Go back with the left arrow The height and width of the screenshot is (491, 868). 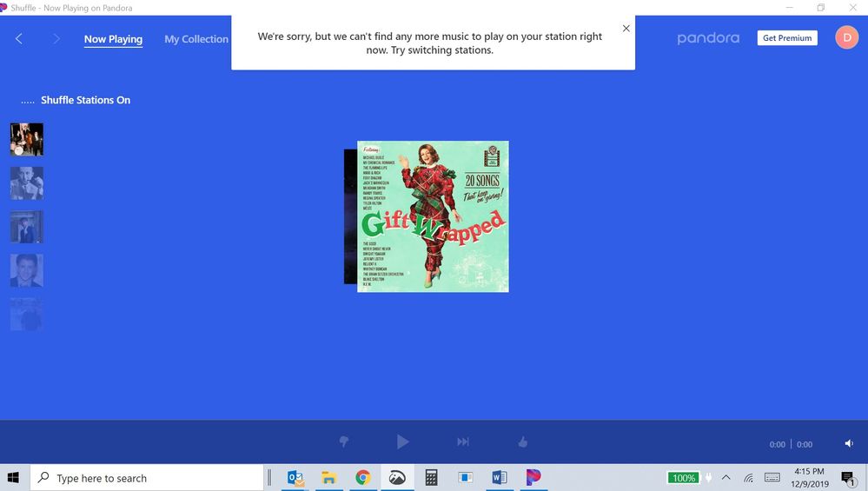19,39
